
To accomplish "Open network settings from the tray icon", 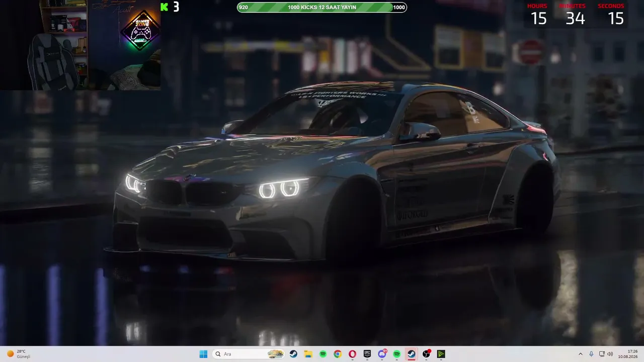I will point(602,354).
